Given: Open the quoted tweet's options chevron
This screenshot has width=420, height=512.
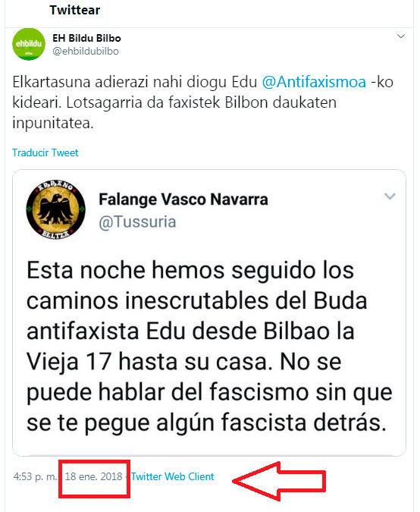Looking at the screenshot, I should [390, 196].
